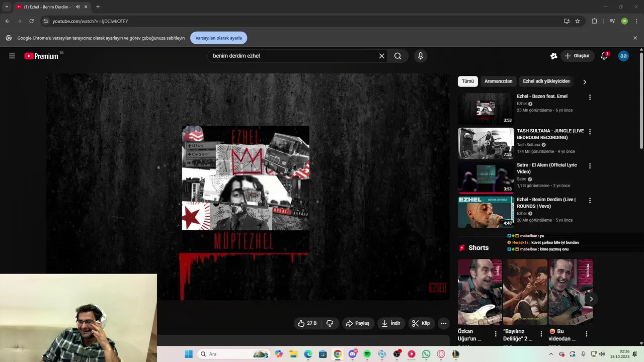Dismiss the Chrome default browser infobar
Viewport: 644px width, 362px height.
pyautogui.click(x=635, y=38)
